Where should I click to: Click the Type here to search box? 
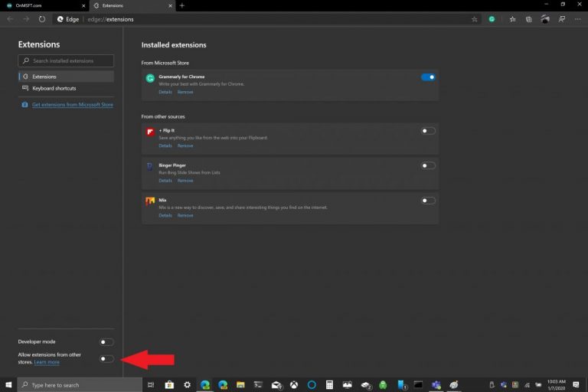tap(80, 385)
